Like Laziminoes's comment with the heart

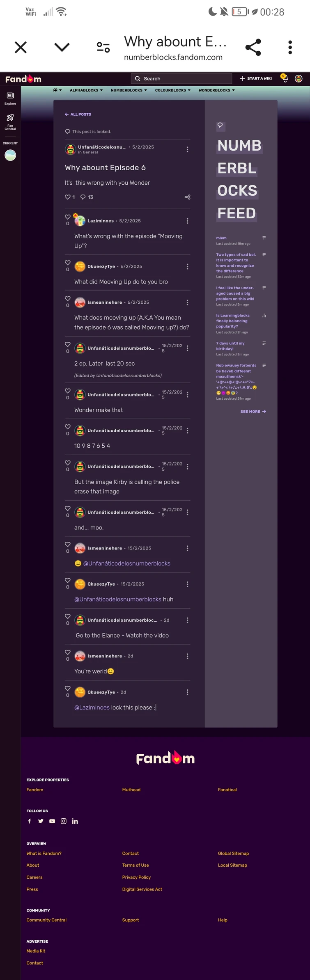(68, 217)
